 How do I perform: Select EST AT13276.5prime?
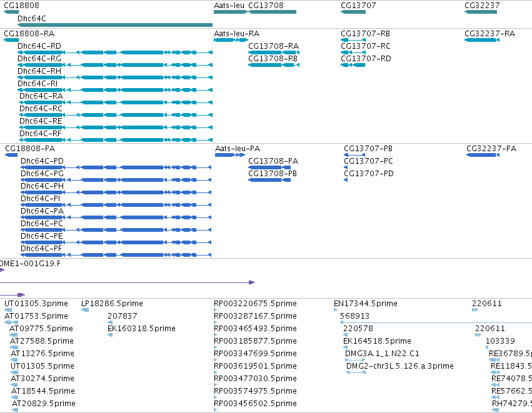(14, 360)
